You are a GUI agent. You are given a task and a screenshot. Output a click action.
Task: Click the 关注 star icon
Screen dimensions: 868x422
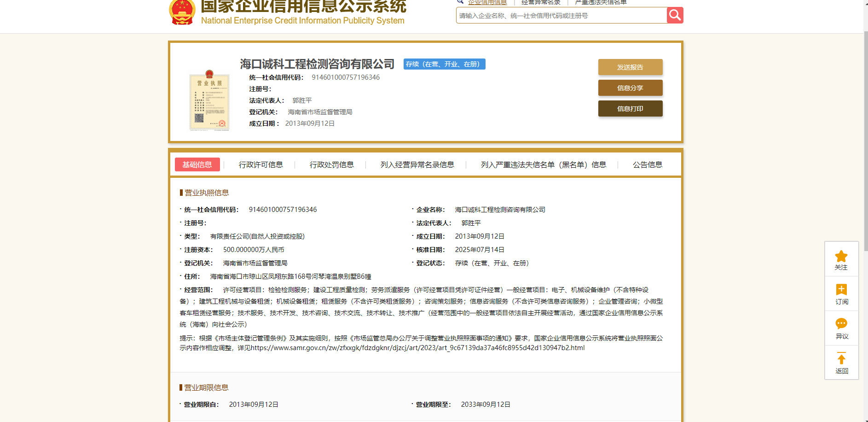pyautogui.click(x=841, y=257)
